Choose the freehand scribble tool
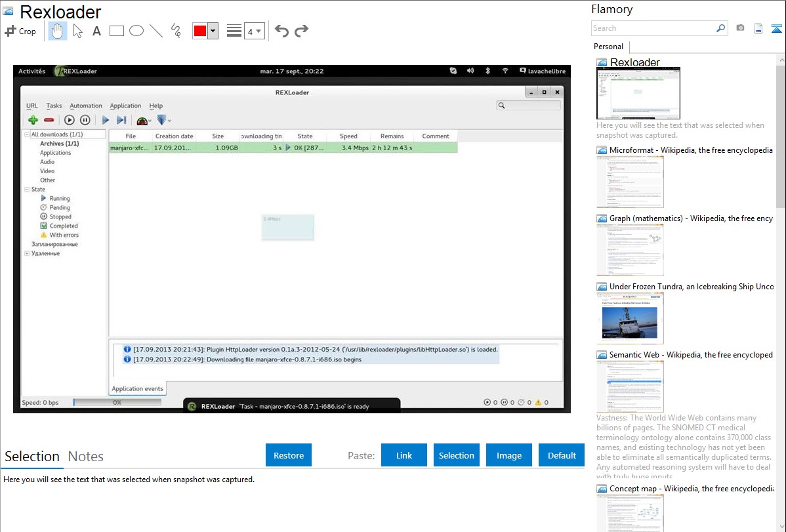The image size is (786, 532). 176,31
